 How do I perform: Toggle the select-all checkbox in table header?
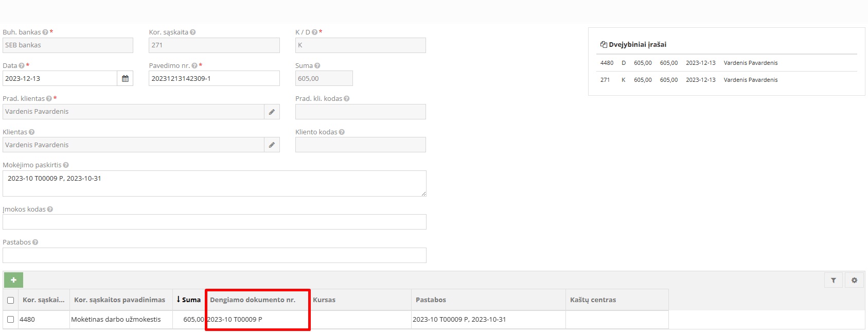(10, 300)
